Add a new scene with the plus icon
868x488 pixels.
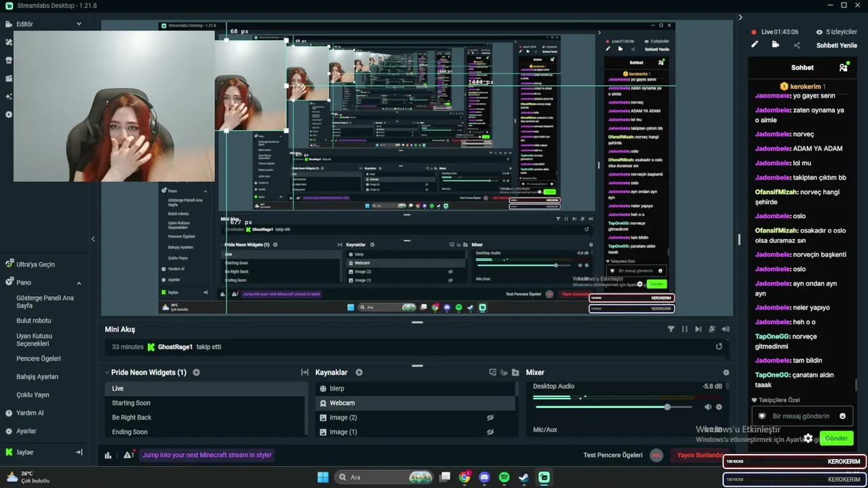click(x=196, y=372)
